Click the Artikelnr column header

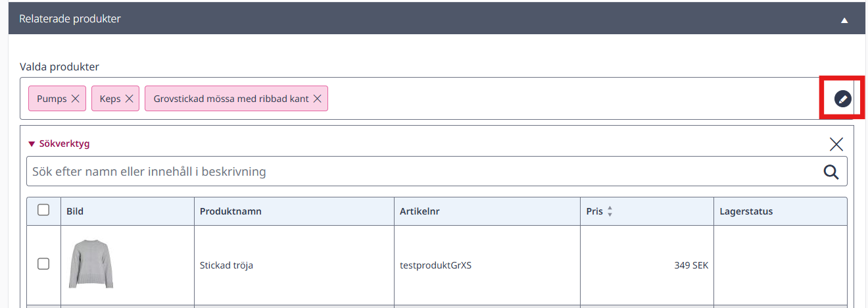pos(420,212)
